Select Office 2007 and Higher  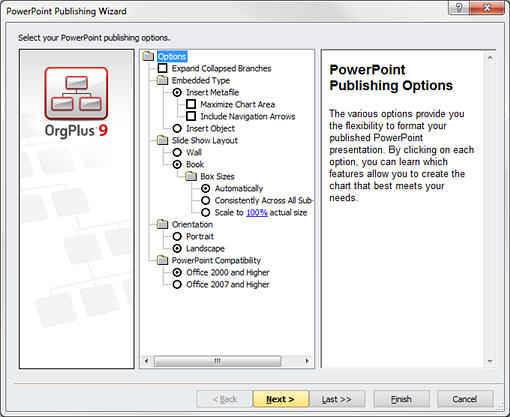(177, 284)
